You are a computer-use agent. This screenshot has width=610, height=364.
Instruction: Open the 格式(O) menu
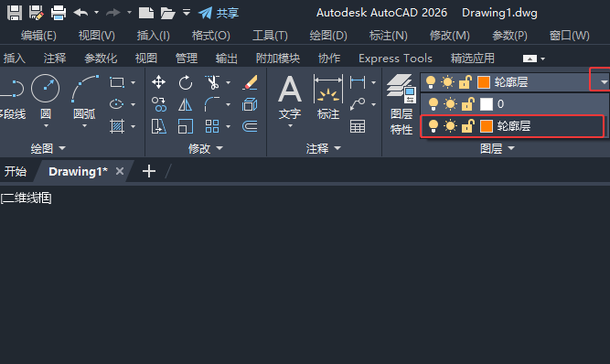pyautogui.click(x=211, y=36)
